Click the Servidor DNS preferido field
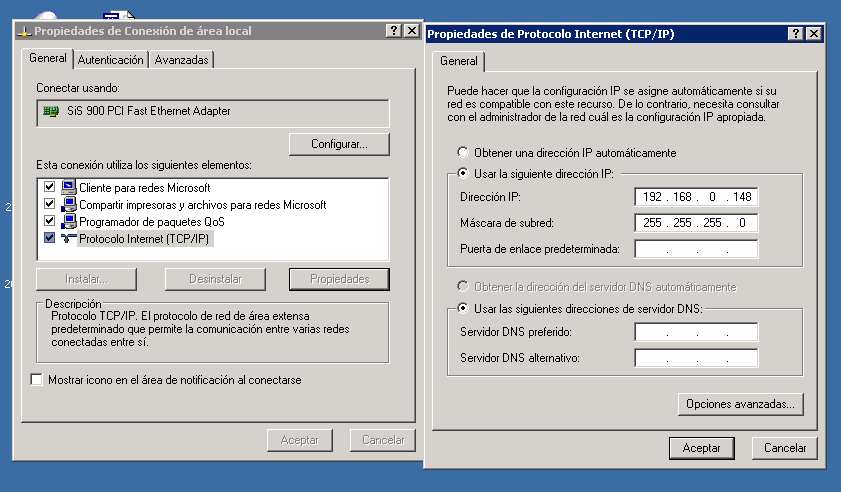Image resolution: width=841 pixels, height=492 pixels. [x=696, y=332]
